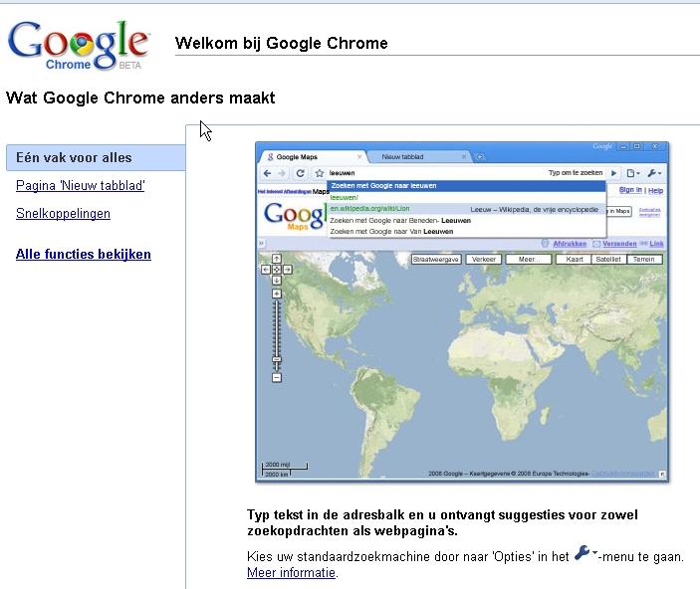The height and width of the screenshot is (589, 700).
Task: Follow the 'Meer informatie' link
Action: (x=291, y=572)
